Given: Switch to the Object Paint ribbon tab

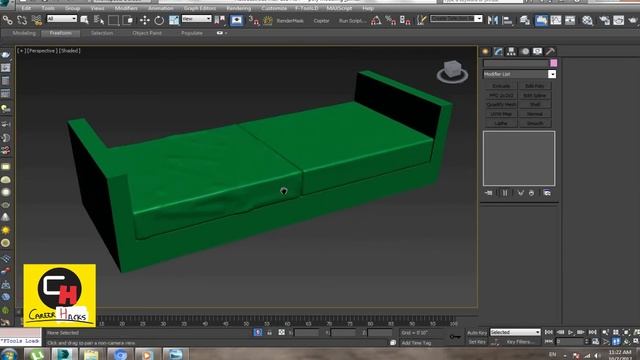Looking at the screenshot, I should pyautogui.click(x=147, y=33).
